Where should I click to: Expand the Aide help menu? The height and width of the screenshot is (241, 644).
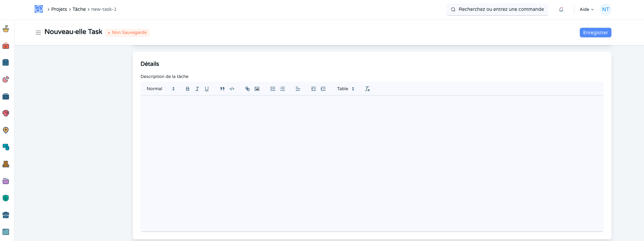pyautogui.click(x=587, y=9)
